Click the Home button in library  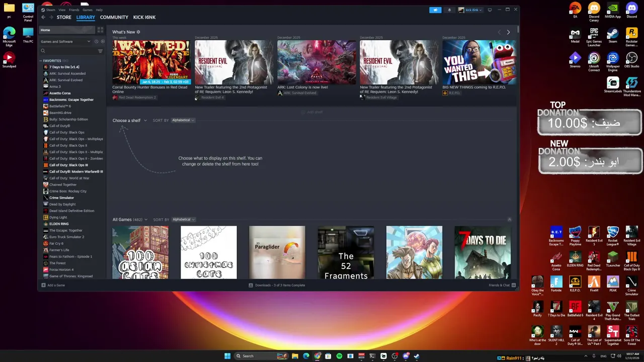(67, 30)
